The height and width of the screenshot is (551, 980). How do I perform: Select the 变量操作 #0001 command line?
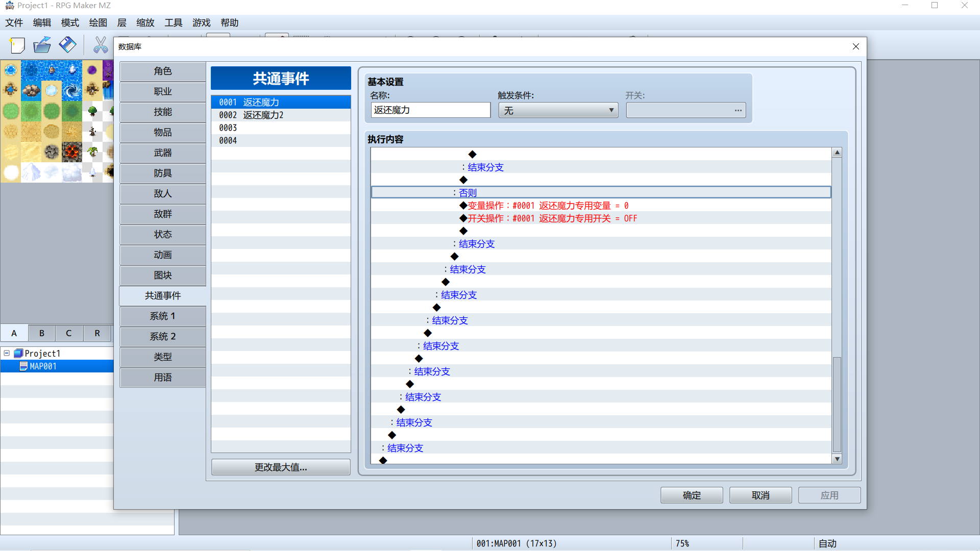601,206
